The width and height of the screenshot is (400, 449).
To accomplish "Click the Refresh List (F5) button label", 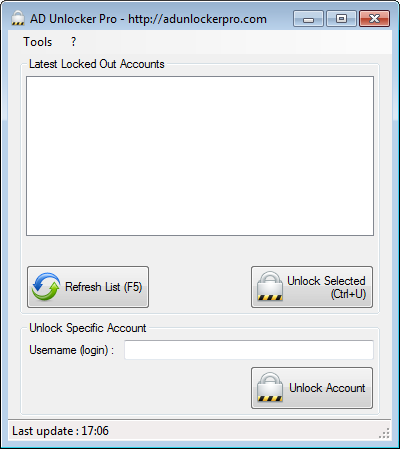I will point(104,287).
